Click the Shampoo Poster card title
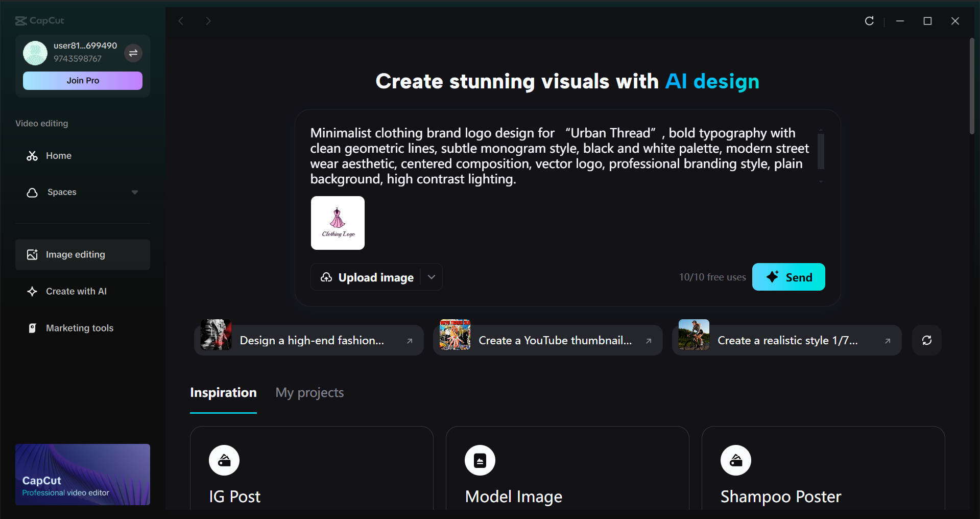The width and height of the screenshot is (980, 519). click(781, 497)
